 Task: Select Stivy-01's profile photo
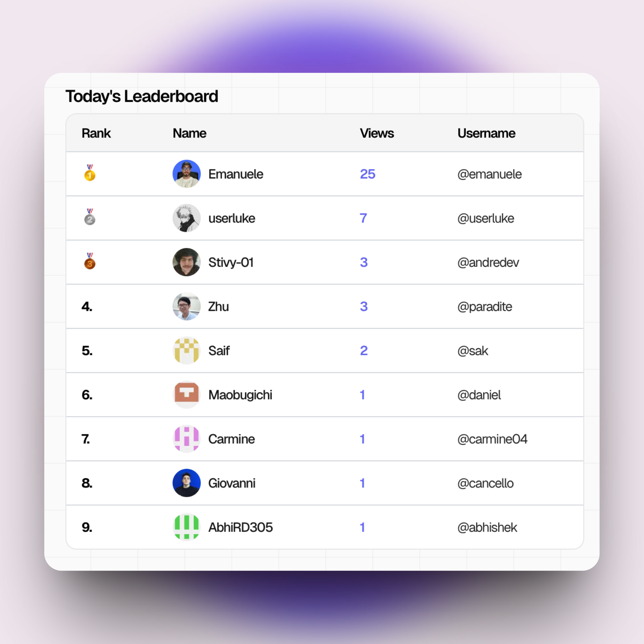tap(186, 262)
